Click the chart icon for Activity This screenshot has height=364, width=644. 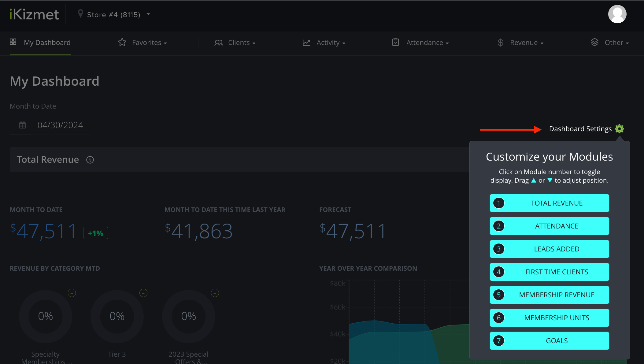tap(306, 43)
